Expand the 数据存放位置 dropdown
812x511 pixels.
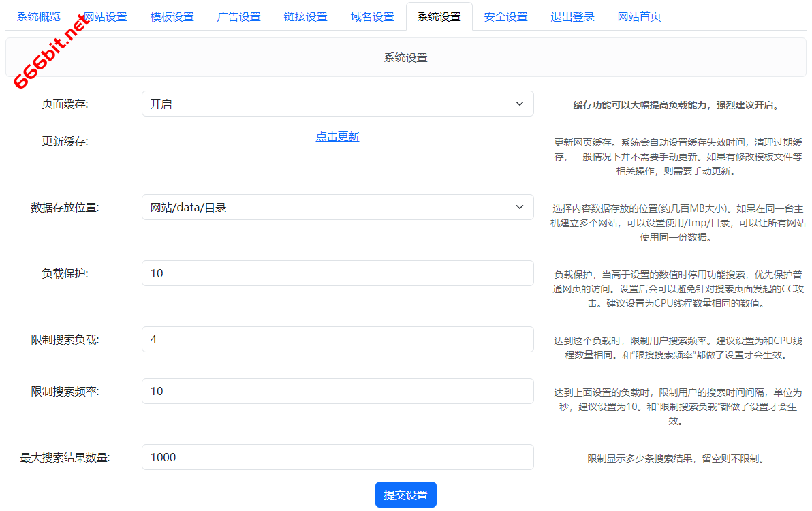pyautogui.click(x=337, y=206)
